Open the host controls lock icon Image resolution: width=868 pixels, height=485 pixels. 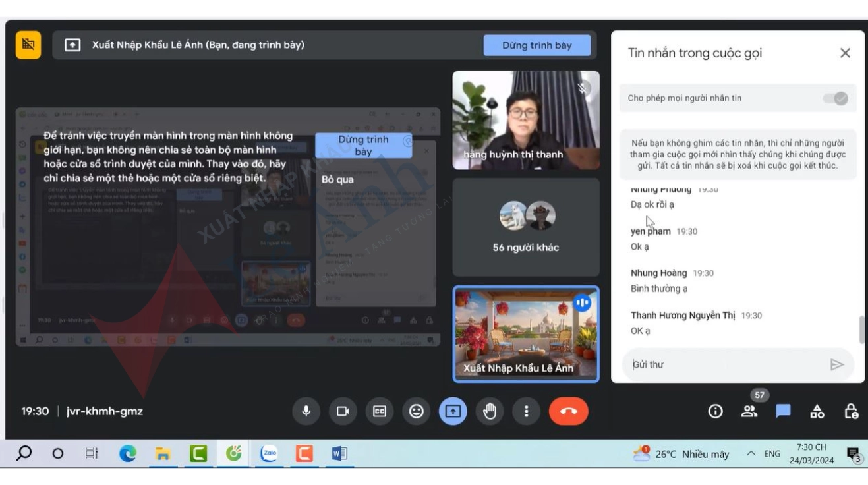pyautogui.click(x=851, y=411)
